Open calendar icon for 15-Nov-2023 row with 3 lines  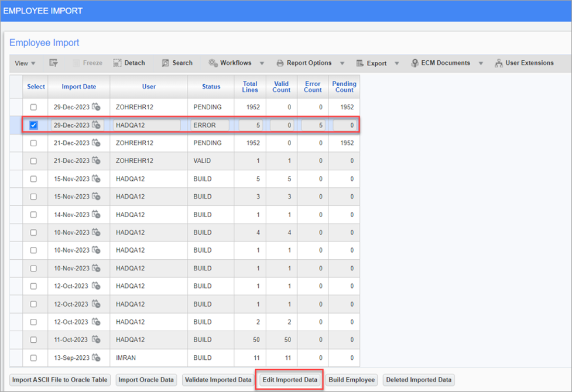(x=96, y=197)
